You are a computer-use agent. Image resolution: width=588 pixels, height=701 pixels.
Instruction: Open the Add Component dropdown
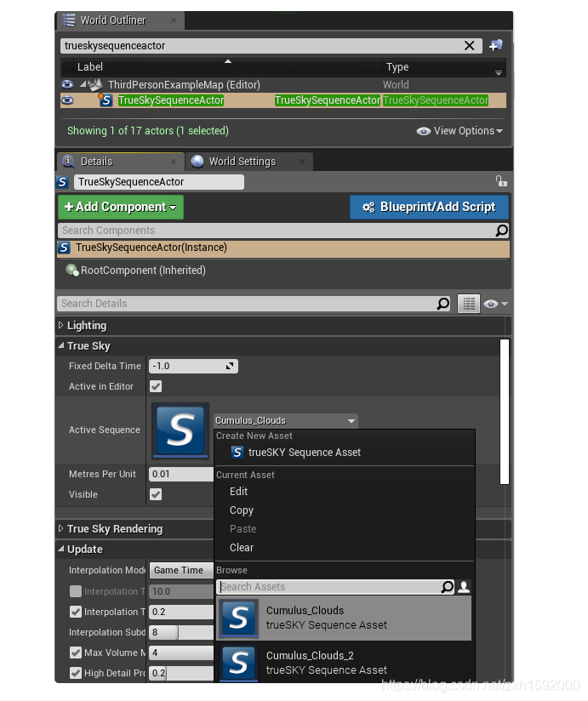tap(121, 207)
